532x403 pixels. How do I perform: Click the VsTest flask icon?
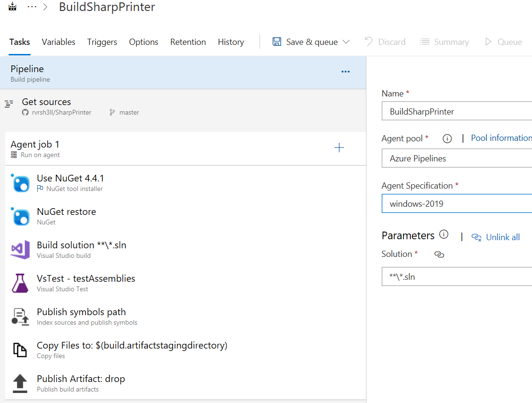(20, 283)
